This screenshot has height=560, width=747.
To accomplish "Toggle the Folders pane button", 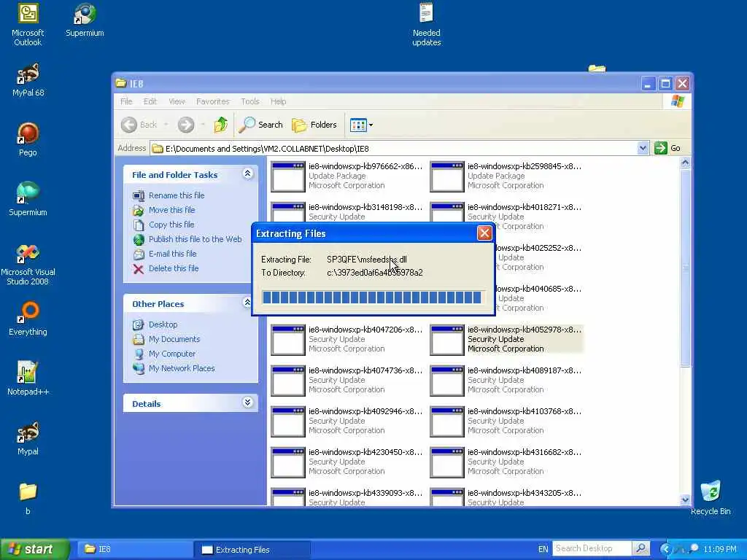I will pyautogui.click(x=314, y=125).
